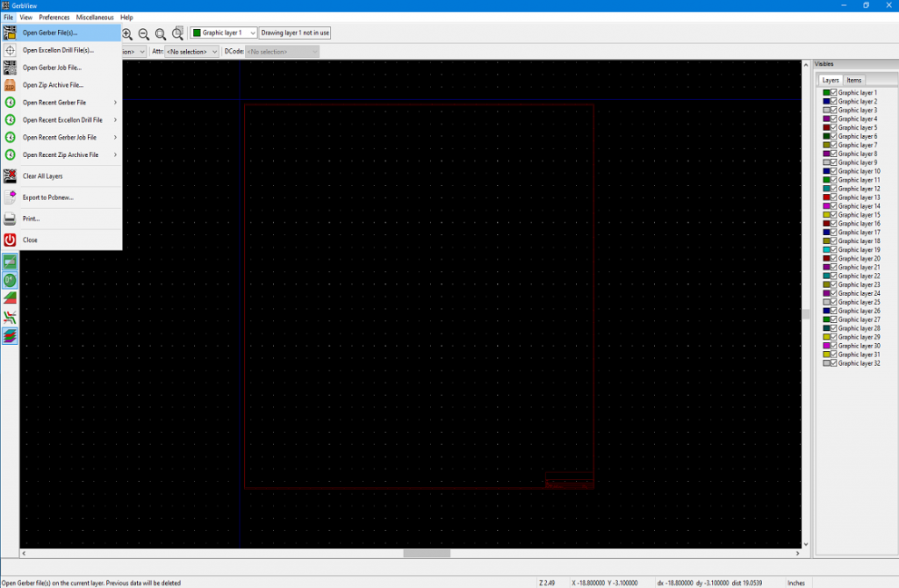Click the Export to Pcbnew icon
This screenshot has width=899, height=588.
pos(11,197)
